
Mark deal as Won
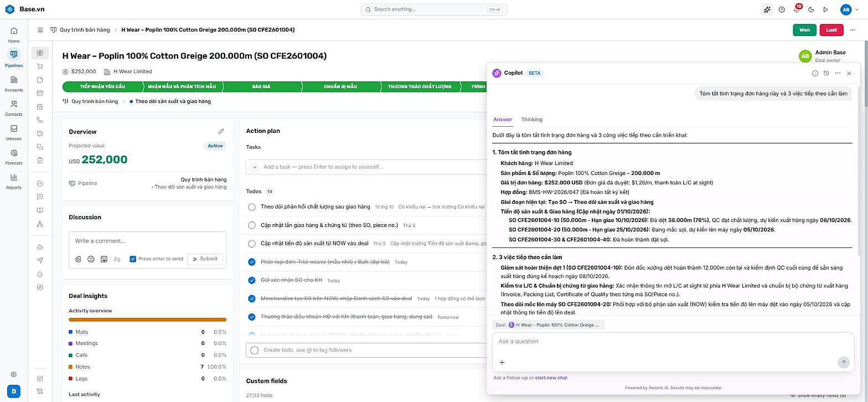point(804,30)
